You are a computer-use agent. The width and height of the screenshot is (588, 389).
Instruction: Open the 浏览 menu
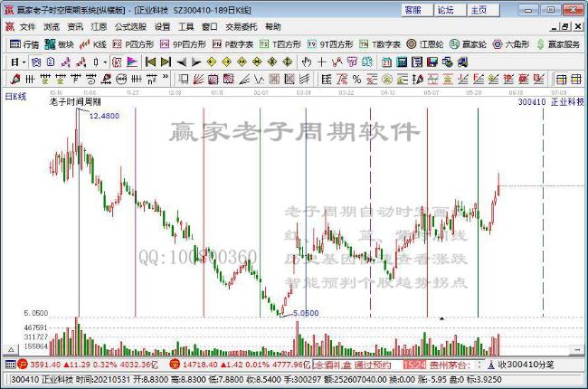coord(52,26)
